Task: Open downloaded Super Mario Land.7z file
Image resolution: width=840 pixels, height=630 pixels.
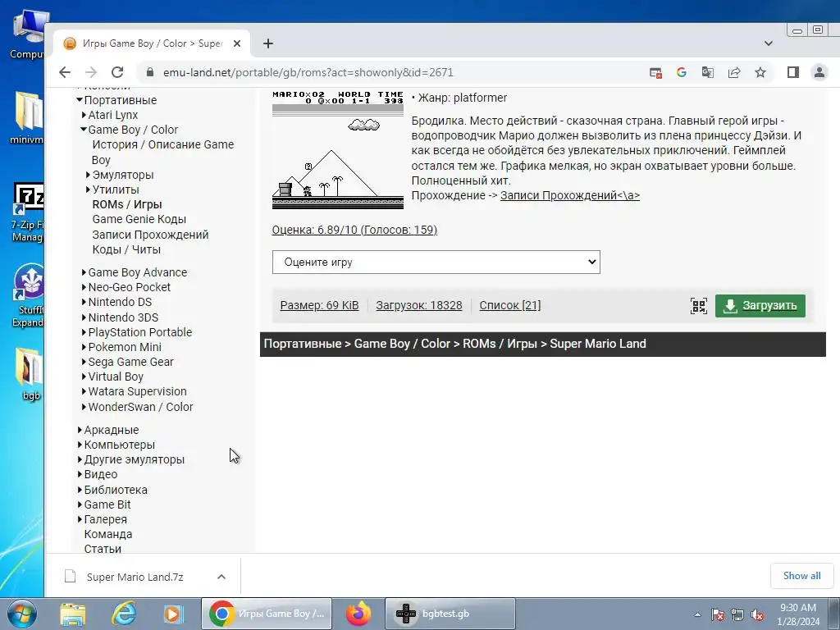Action: (135, 577)
